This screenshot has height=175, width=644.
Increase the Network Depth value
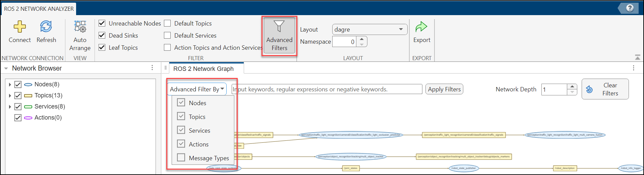[572, 86]
